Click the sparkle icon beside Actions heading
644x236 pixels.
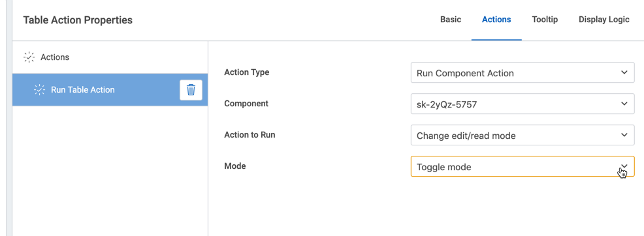(29, 57)
